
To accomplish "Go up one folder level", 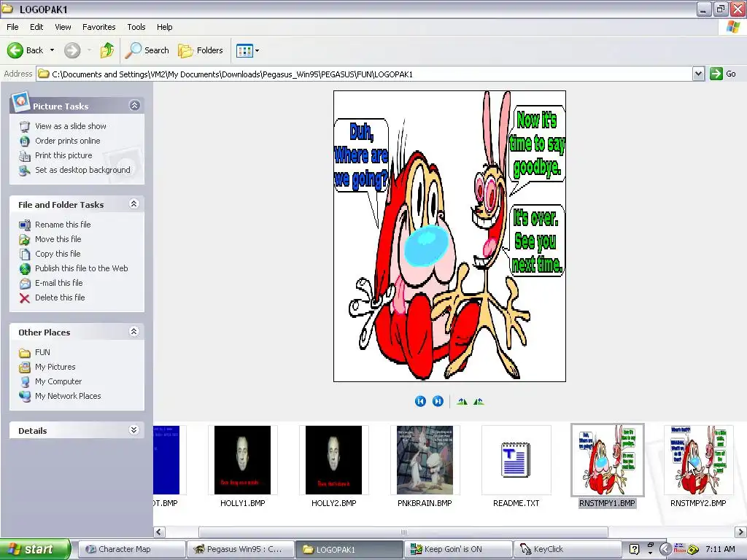I will (x=107, y=50).
